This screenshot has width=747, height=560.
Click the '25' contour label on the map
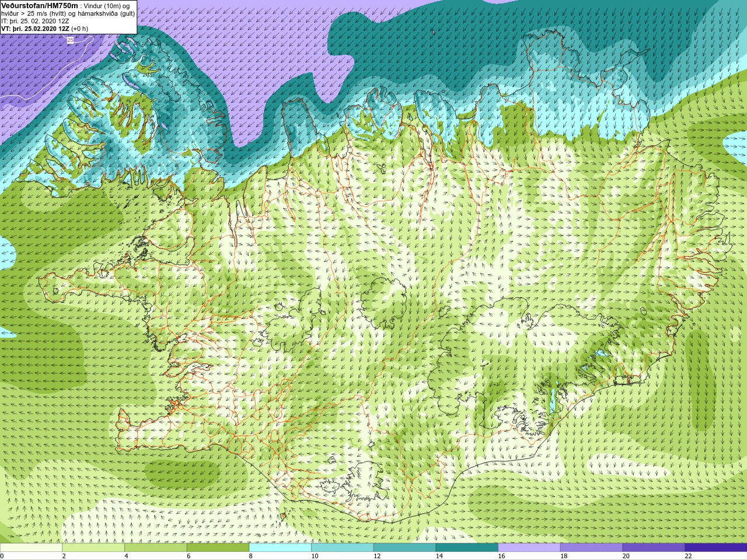click(71, 40)
